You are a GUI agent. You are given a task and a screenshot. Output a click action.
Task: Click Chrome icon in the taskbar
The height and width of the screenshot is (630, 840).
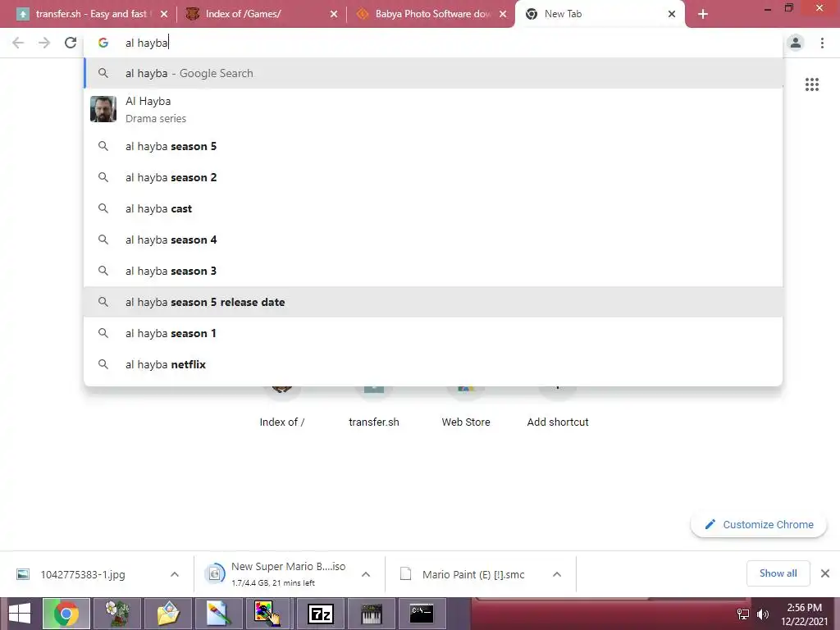coord(66,614)
